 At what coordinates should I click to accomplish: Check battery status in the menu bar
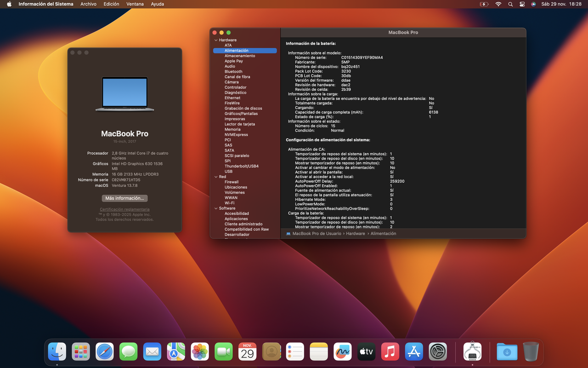pyautogui.click(x=483, y=4)
